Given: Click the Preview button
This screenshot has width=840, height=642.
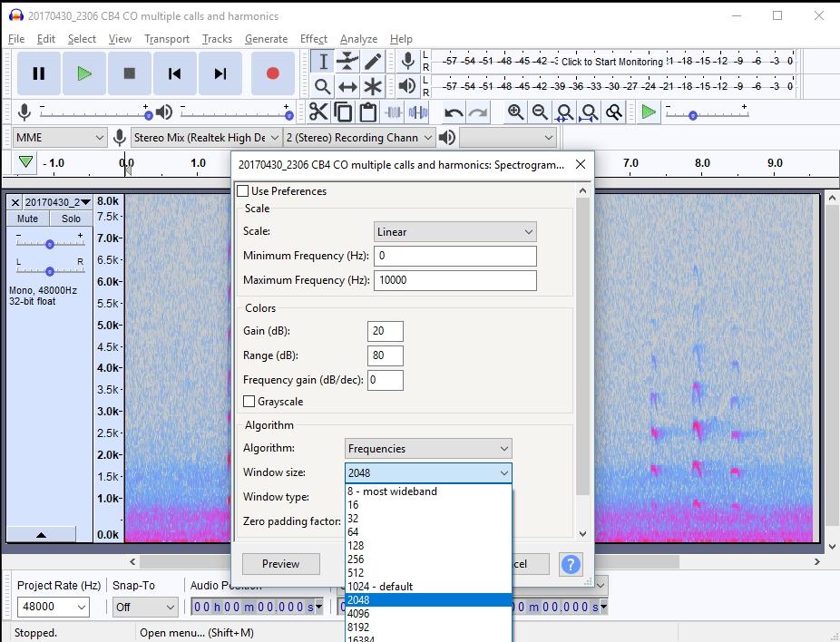Looking at the screenshot, I should click(x=280, y=563).
